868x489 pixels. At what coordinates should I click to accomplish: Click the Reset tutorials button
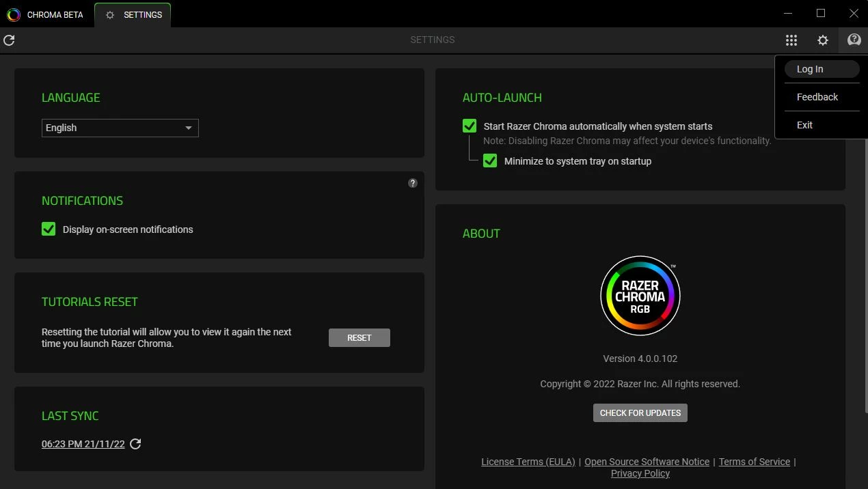(360, 337)
